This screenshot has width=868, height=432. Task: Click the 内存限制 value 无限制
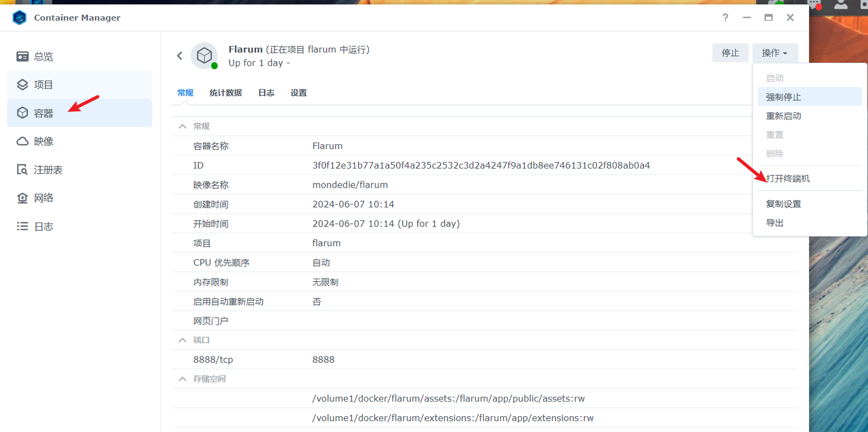pos(325,282)
